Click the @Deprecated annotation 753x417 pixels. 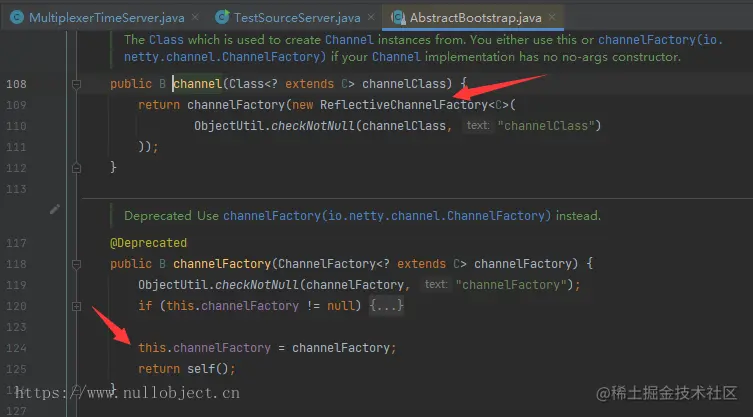point(148,243)
